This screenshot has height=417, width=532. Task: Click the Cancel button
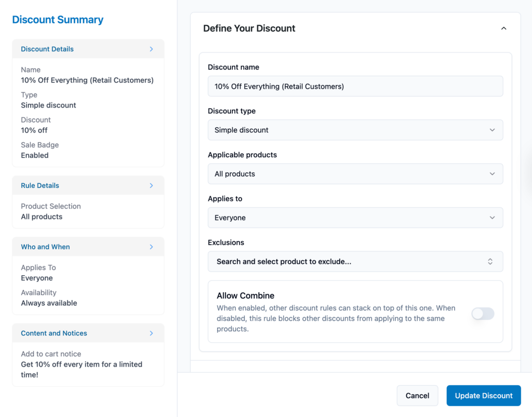pos(417,396)
